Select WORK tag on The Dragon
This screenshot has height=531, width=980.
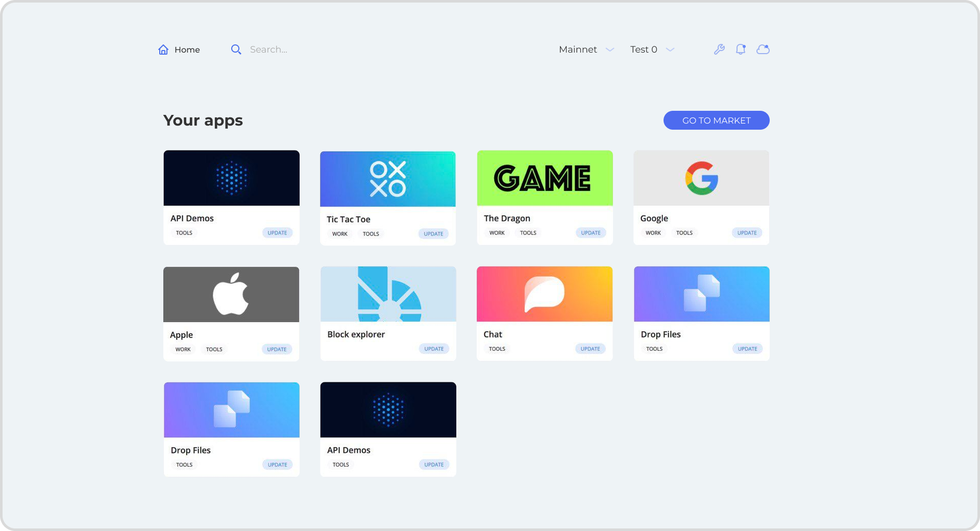click(x=497, y=233)
